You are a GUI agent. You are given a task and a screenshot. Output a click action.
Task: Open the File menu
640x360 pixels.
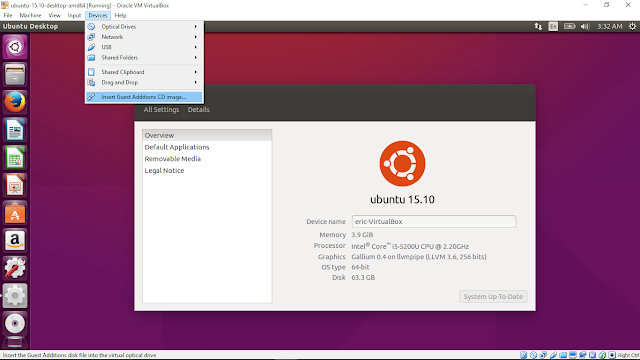point(8,16)
